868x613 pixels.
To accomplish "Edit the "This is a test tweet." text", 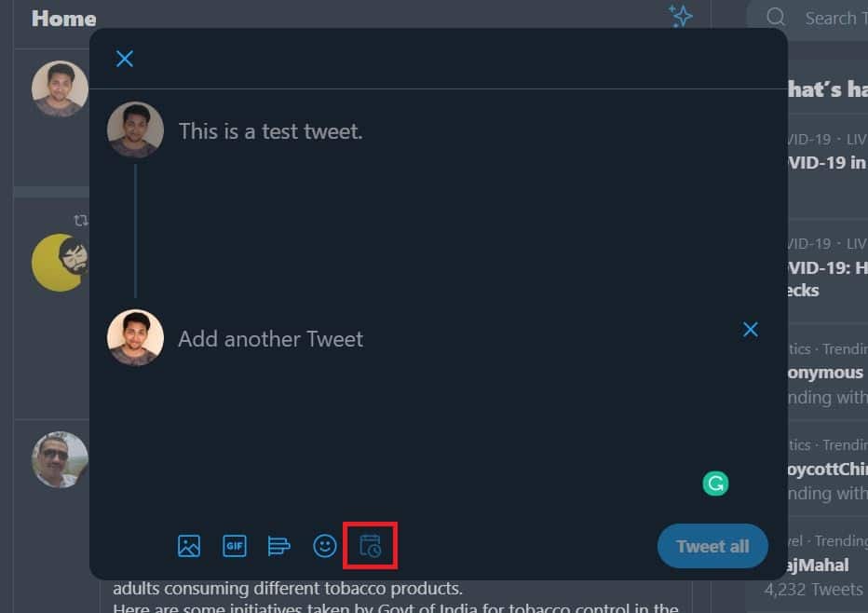I will [x=271, y=131].
